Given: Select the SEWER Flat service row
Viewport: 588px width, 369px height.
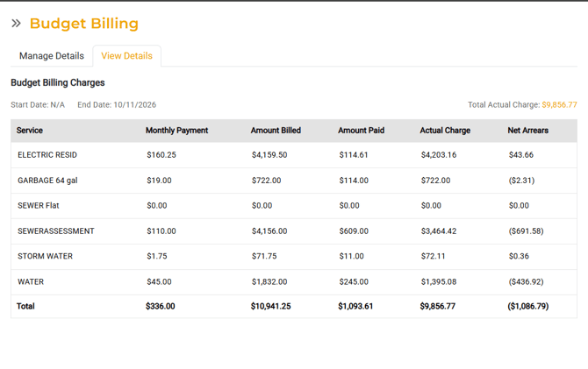Looking at the screenshot, I should point(39,206).
